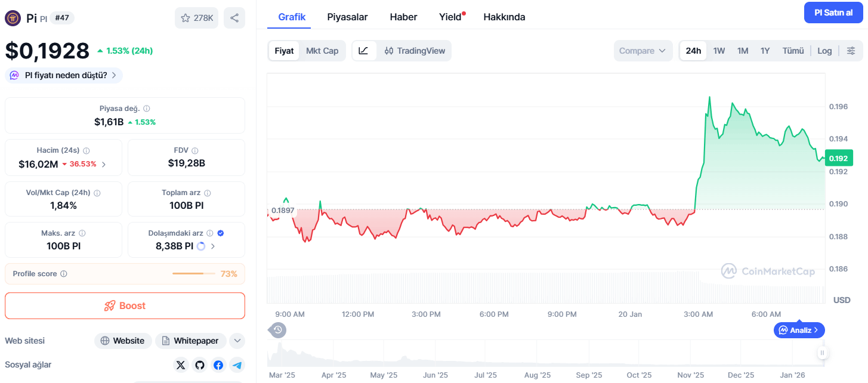Open the Yield tab

click(x=451, y=17)
